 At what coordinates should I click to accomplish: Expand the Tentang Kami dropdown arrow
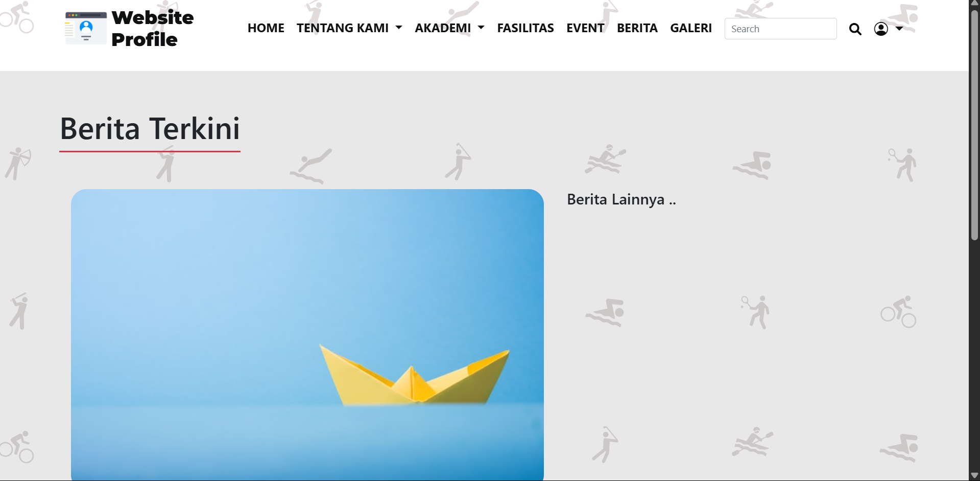pos(399,28)
